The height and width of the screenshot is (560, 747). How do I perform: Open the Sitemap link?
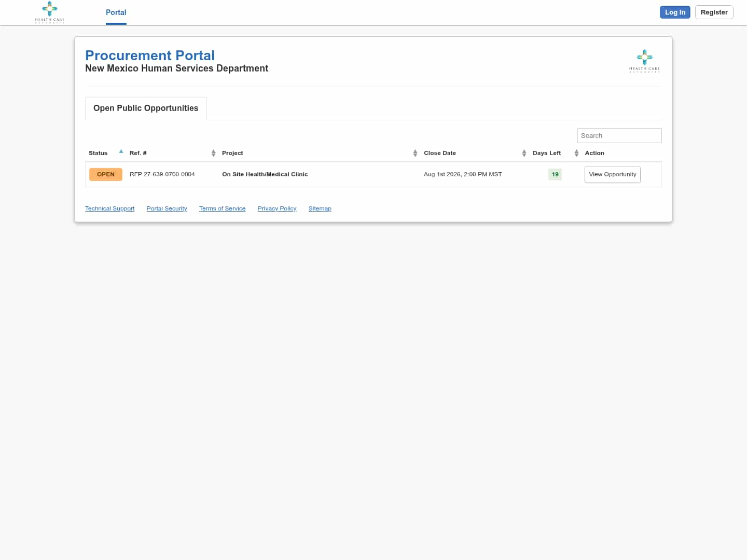[x=320, y=208]
